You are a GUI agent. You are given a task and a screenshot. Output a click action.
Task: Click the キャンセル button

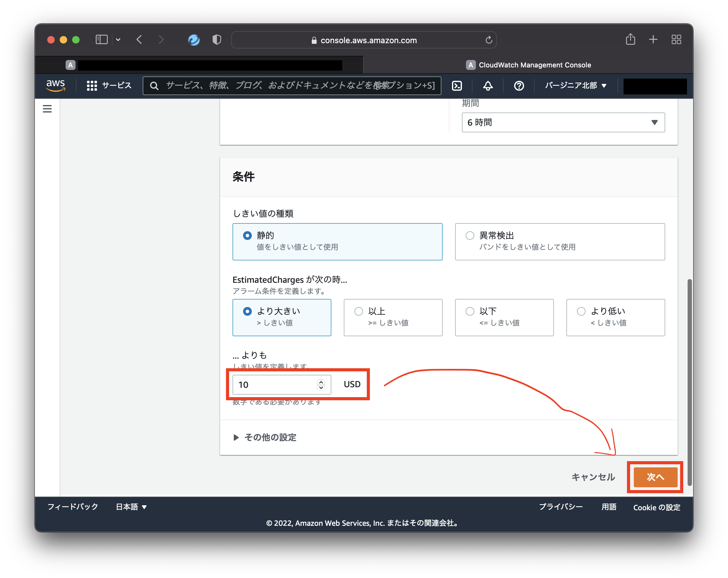pyautogui.click(x=593, y=477)
